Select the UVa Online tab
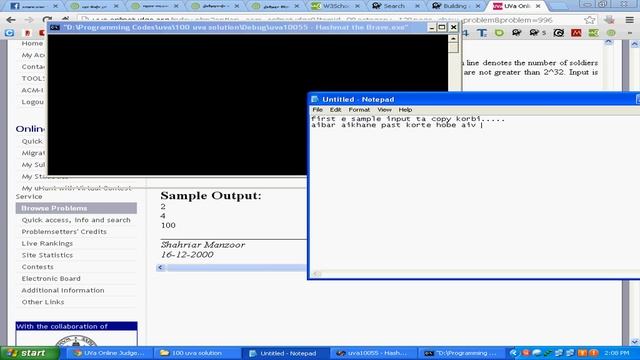Viewport: 640px width, 360px height. point(516,6)
